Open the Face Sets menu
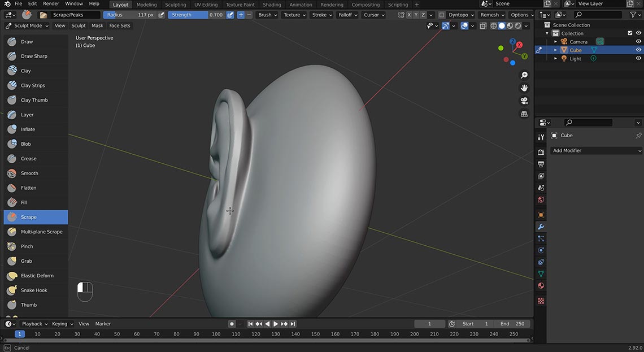 tap(120, 25)
